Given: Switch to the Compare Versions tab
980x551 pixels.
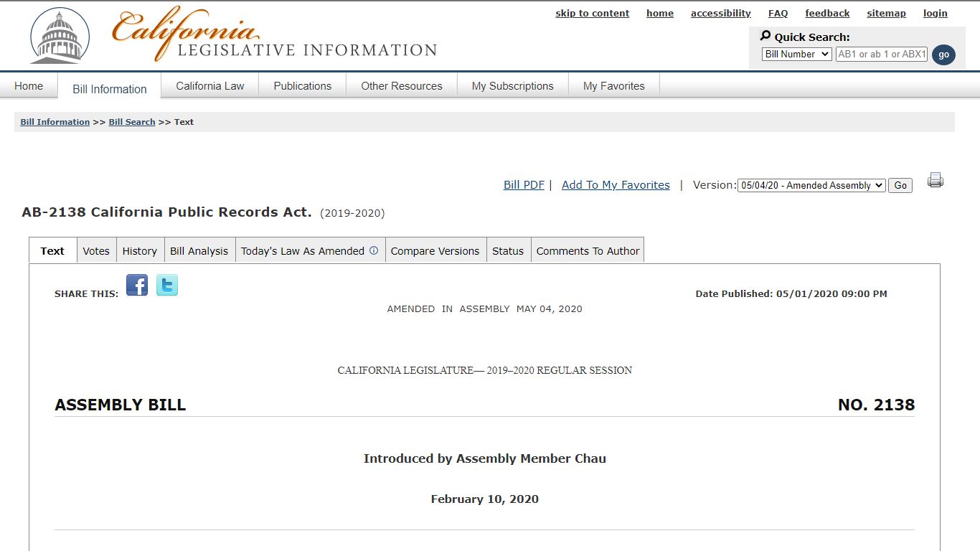Looking at the screenshot, I should point(435,250).
